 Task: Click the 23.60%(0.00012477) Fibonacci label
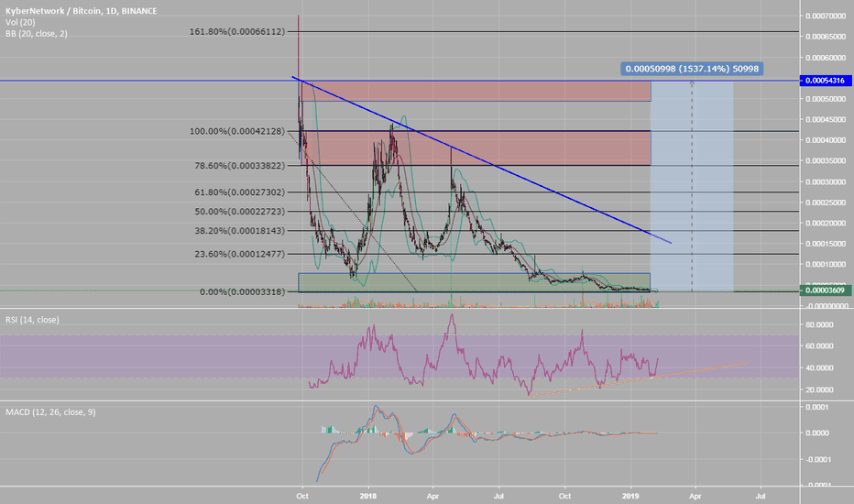coord(240,255)
